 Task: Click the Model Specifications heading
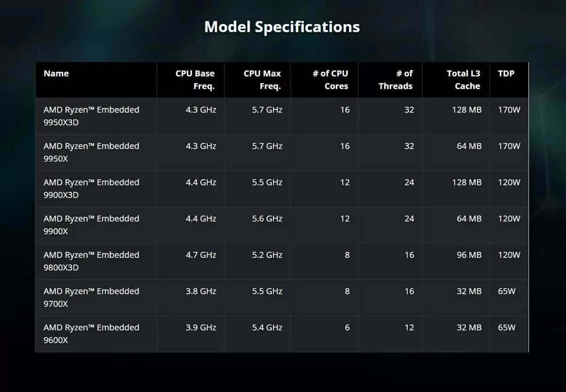[282, 27]
